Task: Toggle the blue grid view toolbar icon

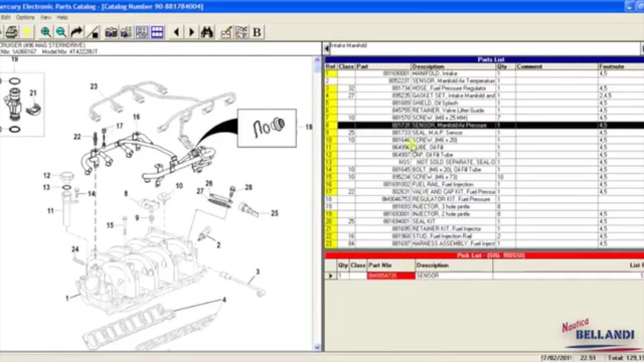Action: (x=157, y=32)
